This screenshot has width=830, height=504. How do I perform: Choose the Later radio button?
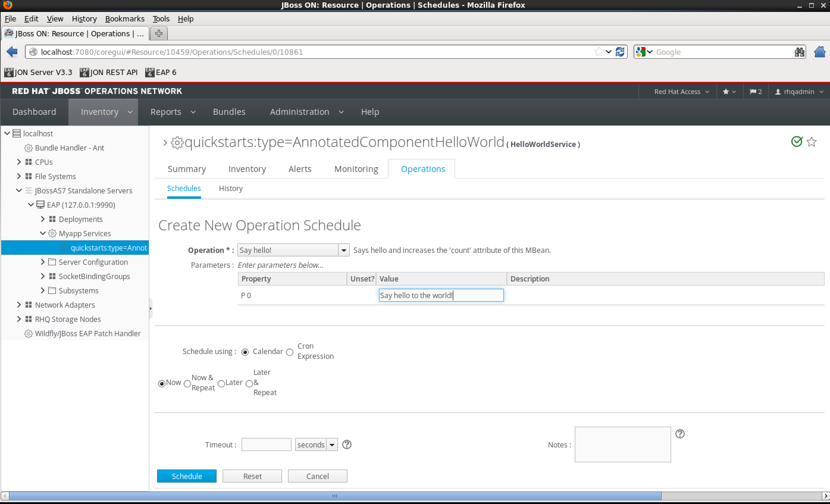tap(221, 384)
